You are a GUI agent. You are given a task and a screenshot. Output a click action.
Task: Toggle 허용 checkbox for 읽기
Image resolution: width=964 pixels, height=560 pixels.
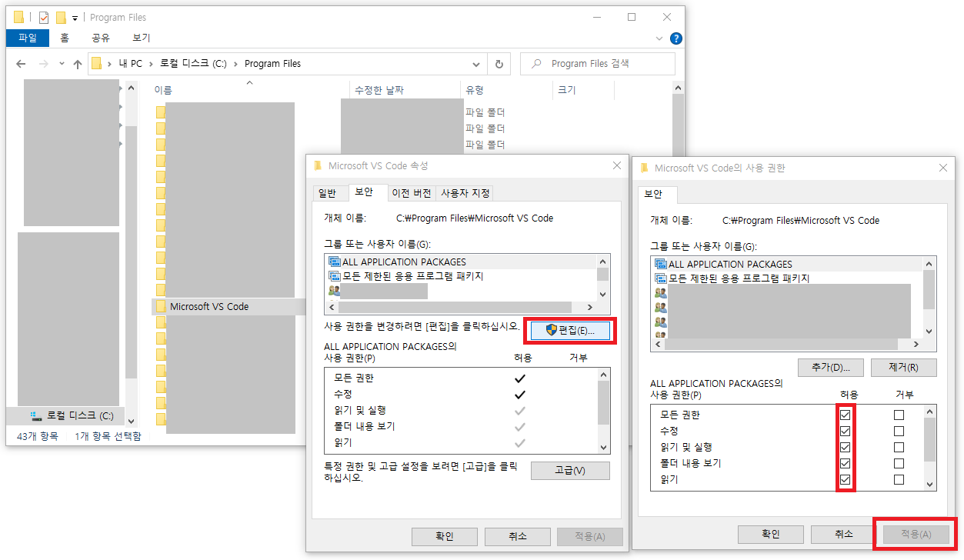pyautogui.click(x=846, y=479)
